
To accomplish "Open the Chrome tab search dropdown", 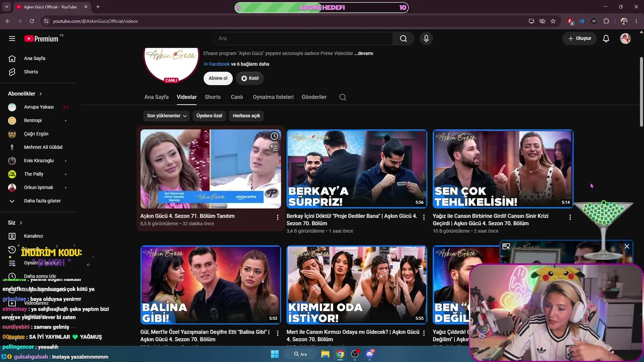I will (x=7, y=7).
